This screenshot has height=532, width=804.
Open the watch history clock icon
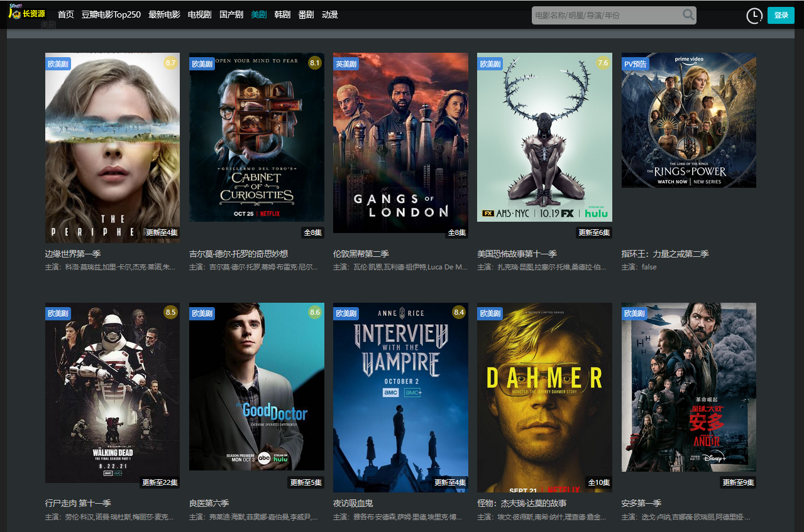click(x=754, y=16)
